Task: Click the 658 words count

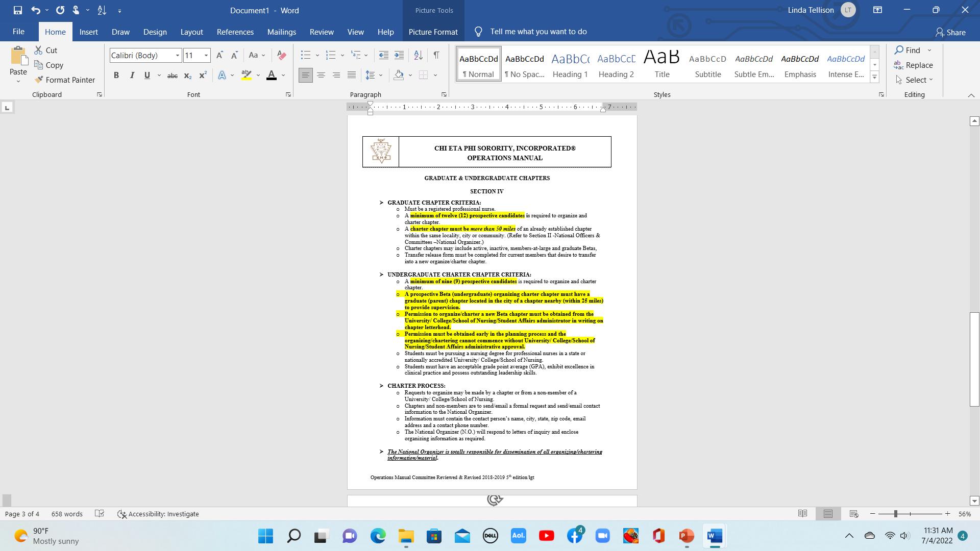Action: click(x=67, y=514)
